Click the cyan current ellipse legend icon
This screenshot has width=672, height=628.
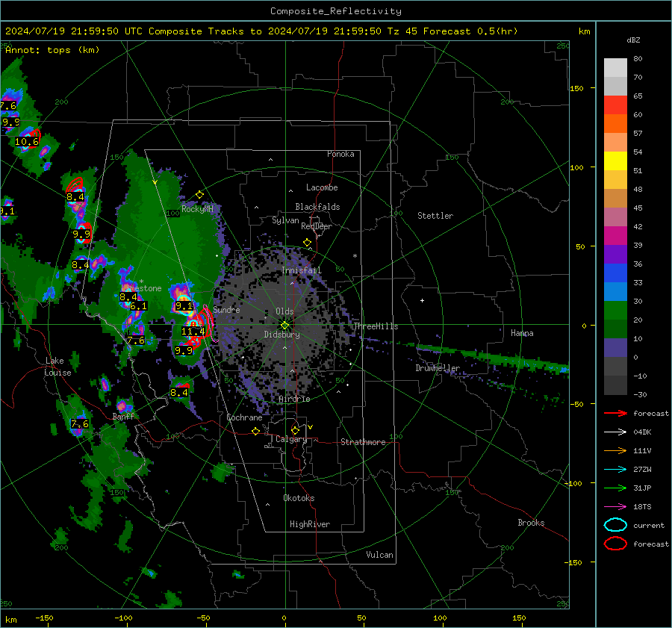(615, 525)
